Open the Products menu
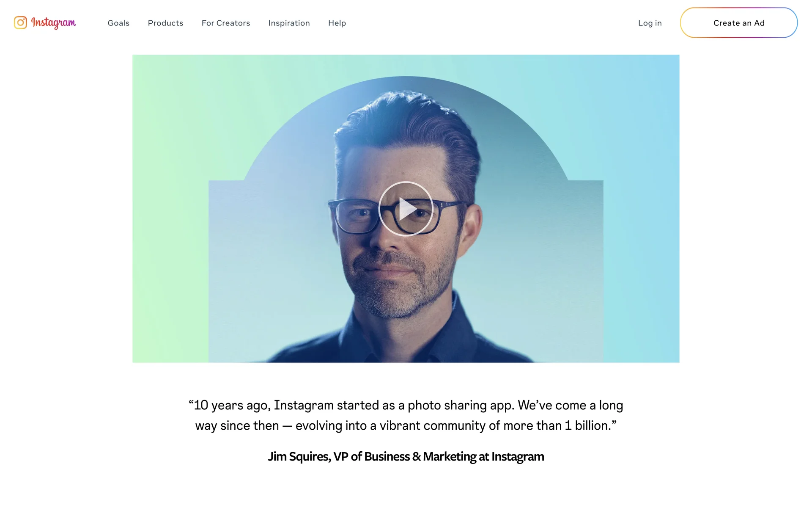 tap(165, 23)
